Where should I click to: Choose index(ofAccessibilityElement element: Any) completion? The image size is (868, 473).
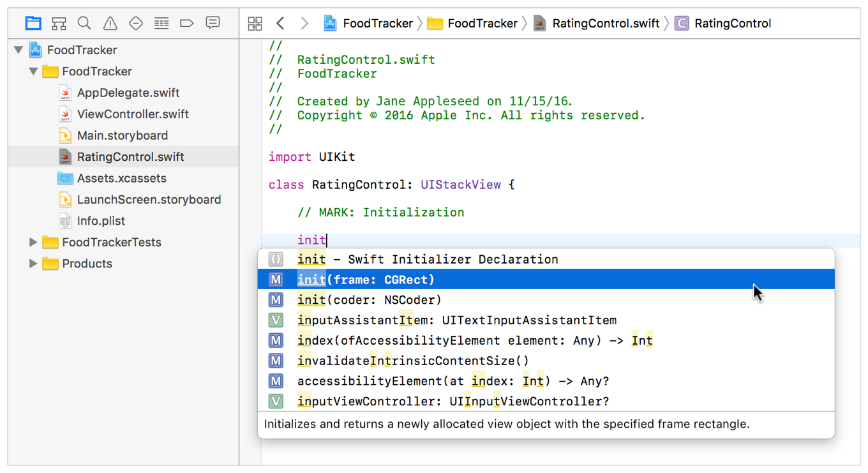pos(546,340)
